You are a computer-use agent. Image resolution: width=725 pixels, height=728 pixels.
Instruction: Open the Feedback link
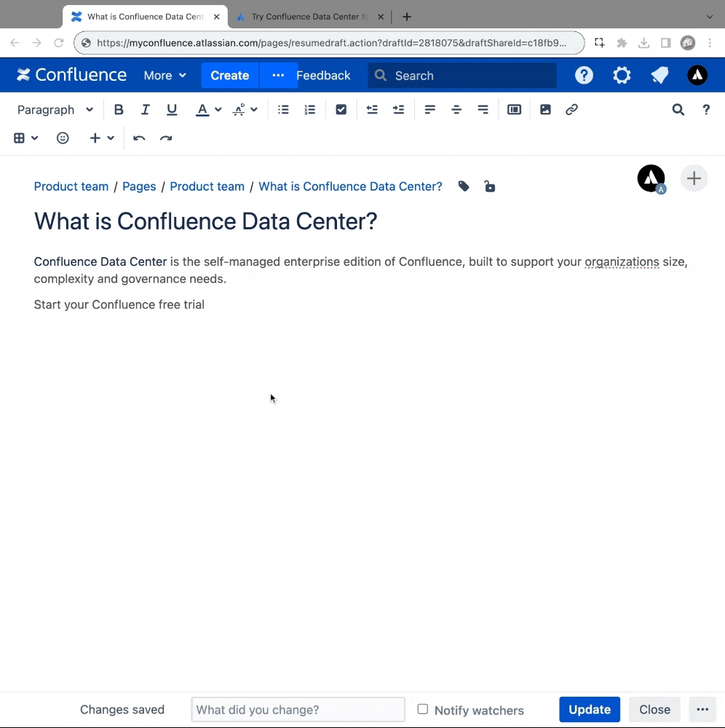click(x=323, y=75)
